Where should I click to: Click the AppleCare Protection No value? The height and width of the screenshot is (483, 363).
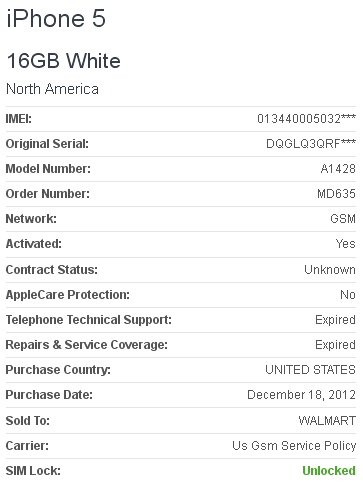[x=348, y=295]
